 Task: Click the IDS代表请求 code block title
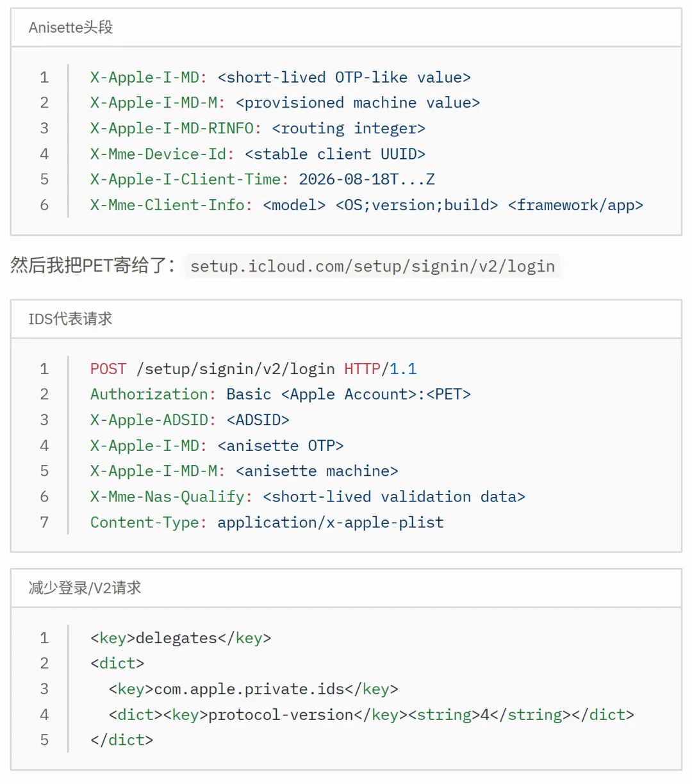pos(70,319)
